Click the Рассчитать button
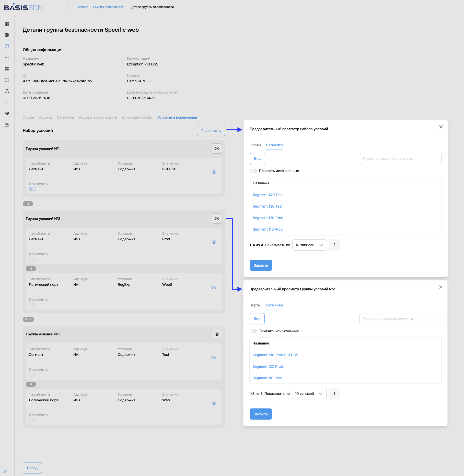Image resolution: width=464 pixels, height=476 pixels. click(211, 131)
